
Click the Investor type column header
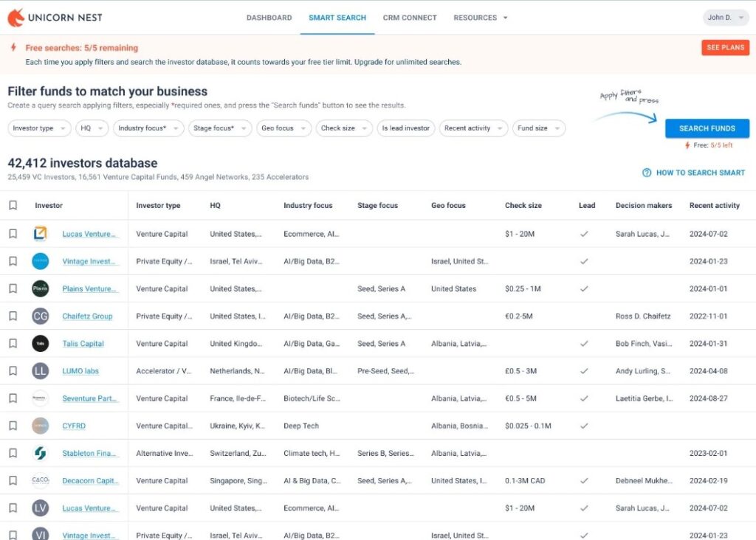coord(158,205)
